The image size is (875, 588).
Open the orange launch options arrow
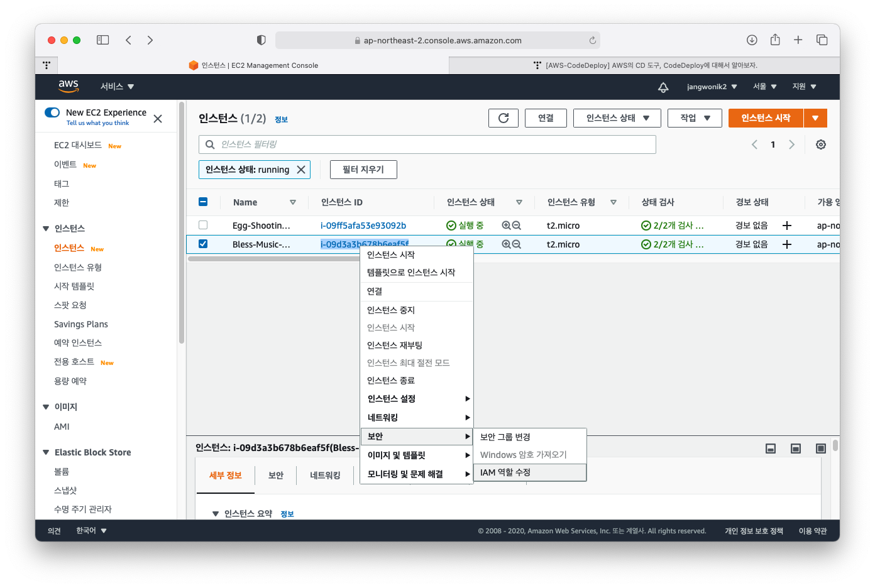tap(815, 118)
